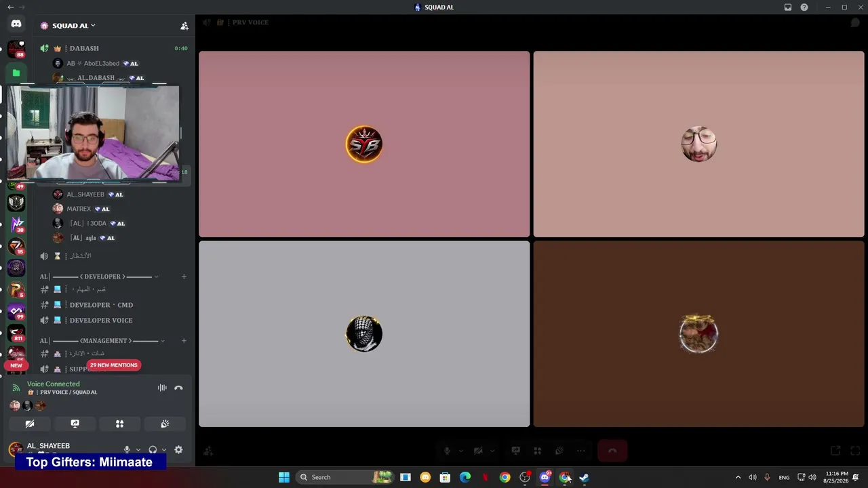The width and height of the screenshot is (868, 488).
Task: Open noise suppression settings in voice panel
Action: [x=162, y=388]
